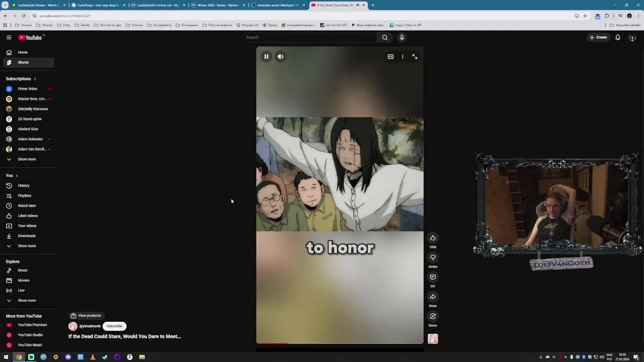The image size is (644, 362).
Task: Show more subscriptions
Action: pyautogui.click(x=28, y=159)
